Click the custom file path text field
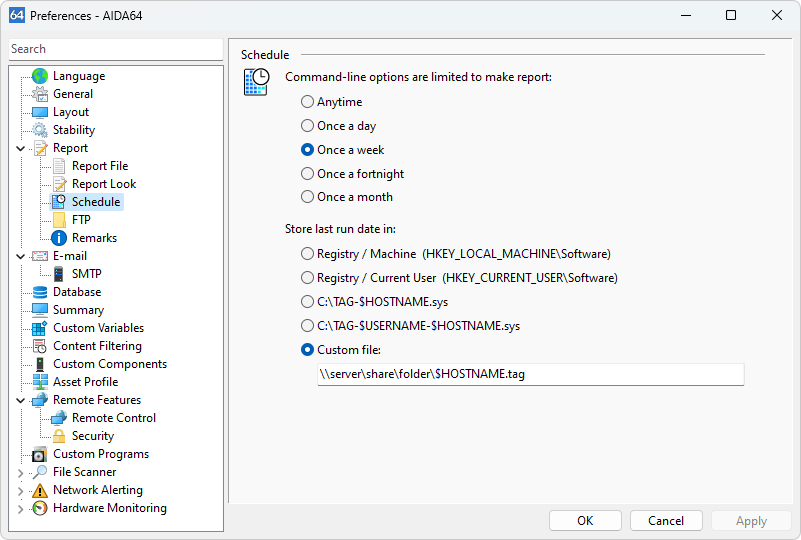 (x=530, y=374)
